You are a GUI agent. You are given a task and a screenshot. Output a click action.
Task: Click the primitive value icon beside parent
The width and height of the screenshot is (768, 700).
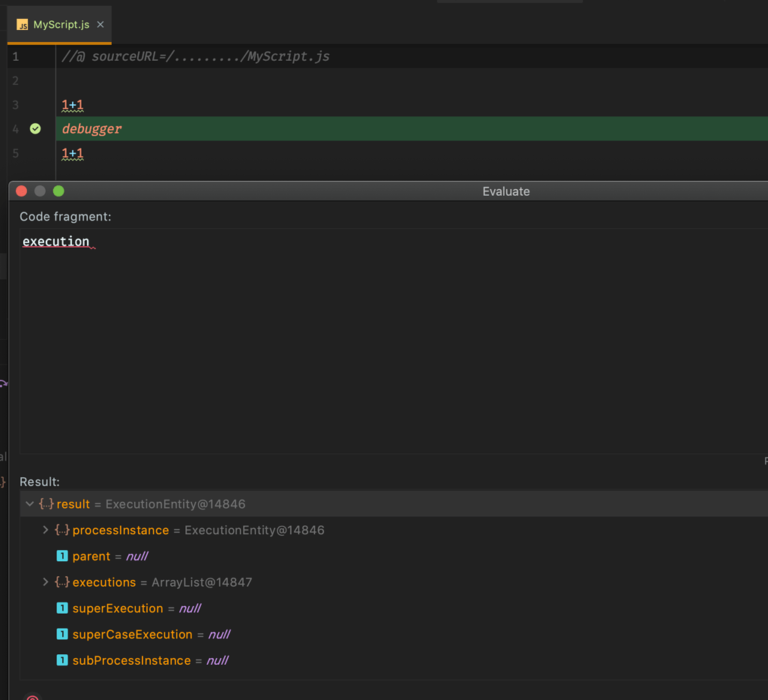[x=62, y=556]
